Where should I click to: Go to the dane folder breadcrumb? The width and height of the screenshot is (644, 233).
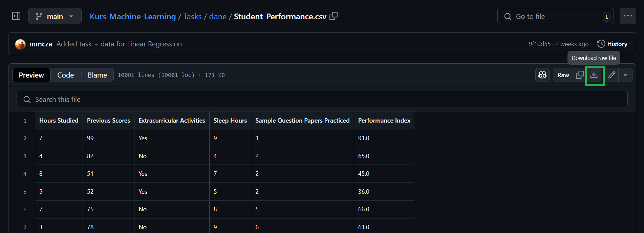218,17
